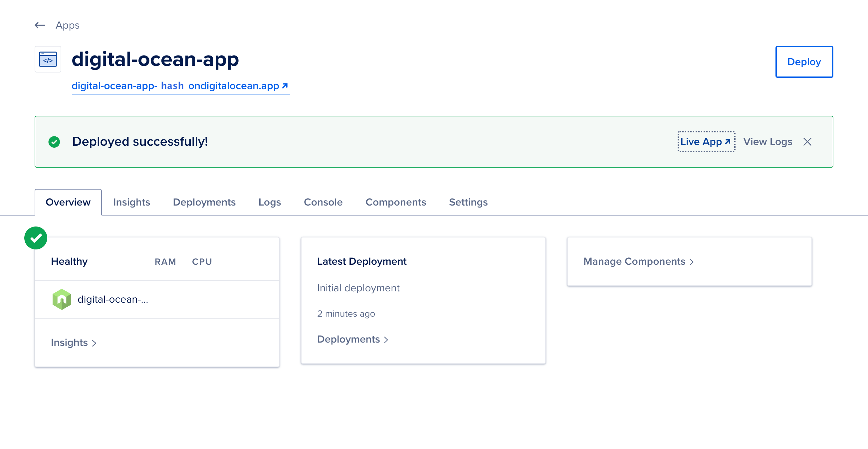Click the Node.js component icon
868x449 pixels.
point(62,299)
